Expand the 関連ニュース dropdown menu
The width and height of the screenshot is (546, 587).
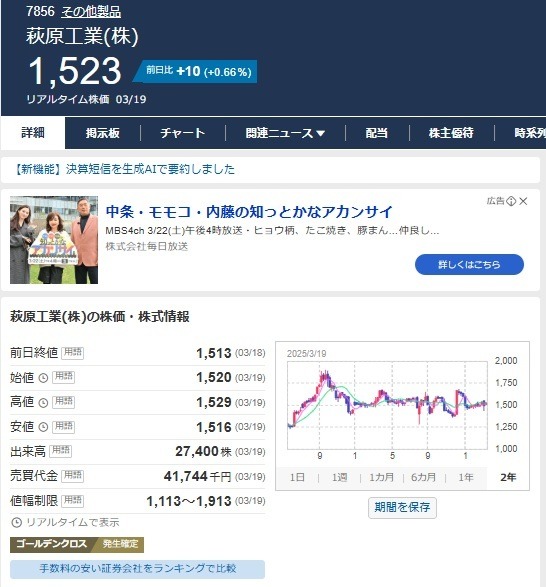pyautogui.click(x=285, y=133)
